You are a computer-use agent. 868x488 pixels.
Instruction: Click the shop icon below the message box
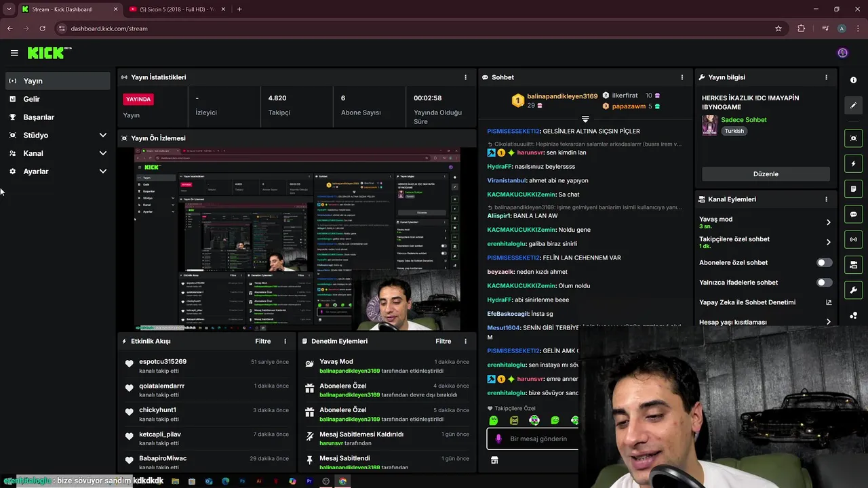click(494, 460)
